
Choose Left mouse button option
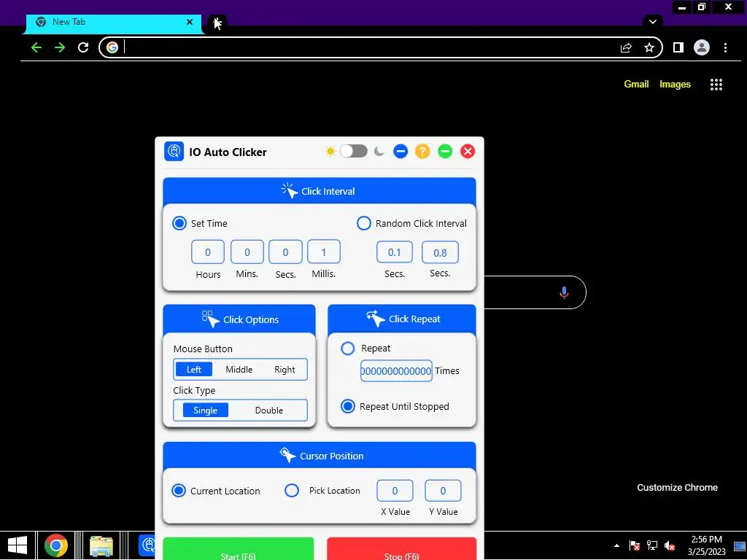click(x=194, y=370)
